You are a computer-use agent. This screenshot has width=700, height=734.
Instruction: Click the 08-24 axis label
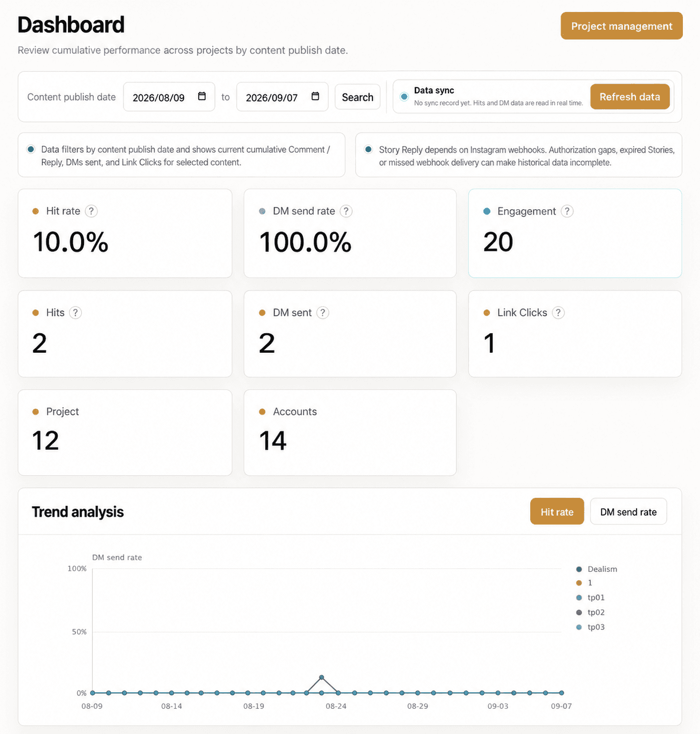pos(336,706)
